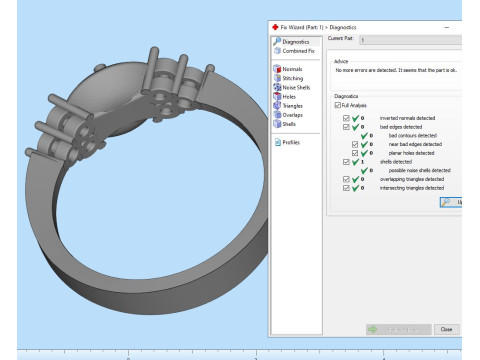Toggle planar holes detected checkbox
This screenshot has height=360, width=480.
click(x=355, y=153)
